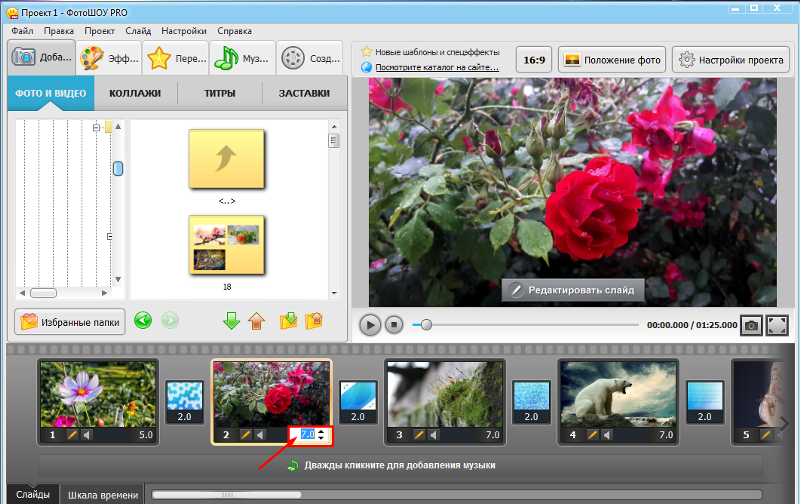This screenshot has width=800, height=504.
Task: Edit slide 4 with pencil icon
Action: point(592,435)
